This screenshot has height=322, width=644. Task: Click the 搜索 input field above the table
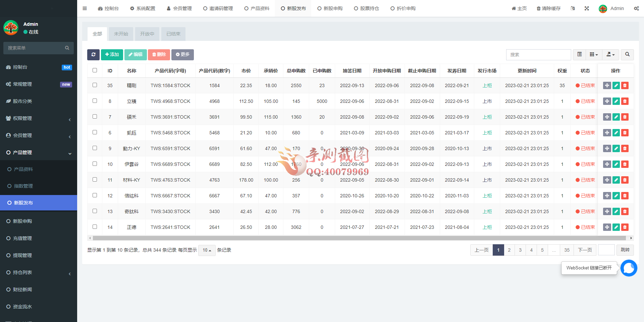click(539, 55)
